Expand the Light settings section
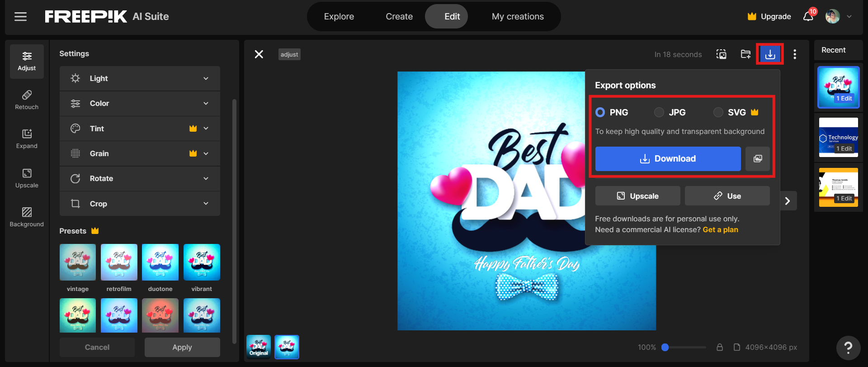Screen dimensions: 868x367 point(140,78)
